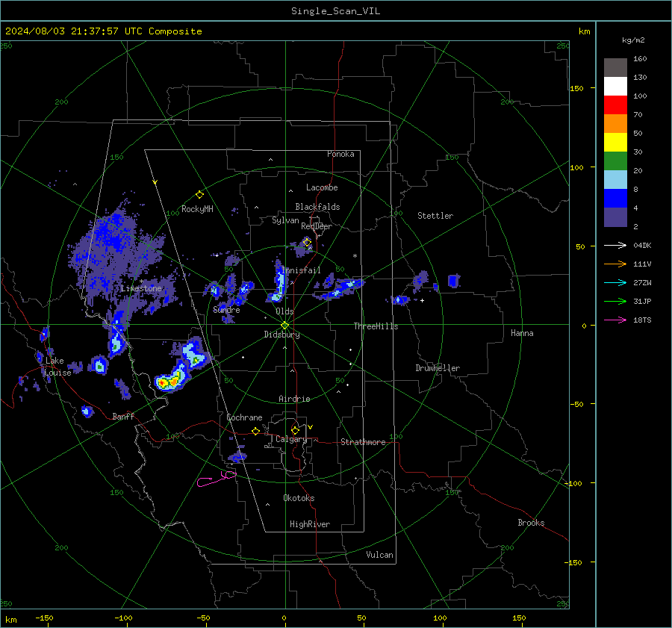Click the Blackfalds city label
This screenshot has height=628, width=672.
click(317, 207)
